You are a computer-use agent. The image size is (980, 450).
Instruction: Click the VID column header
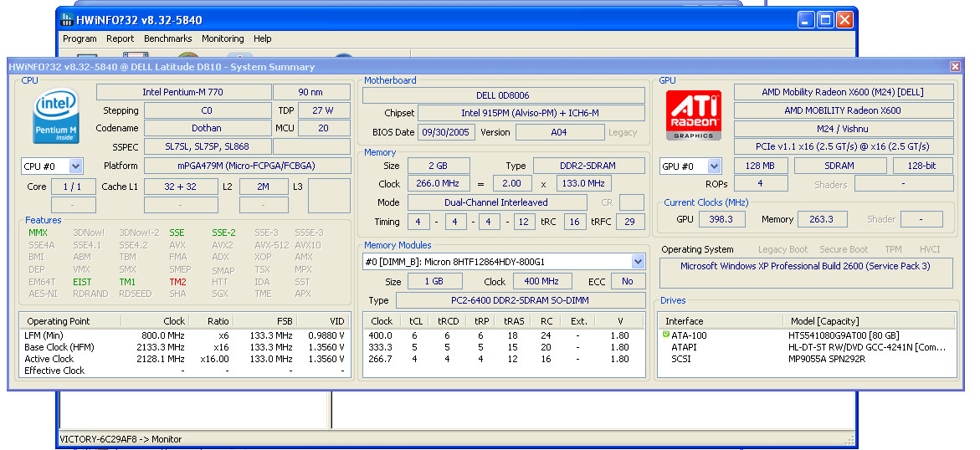(x=322, y=321)
